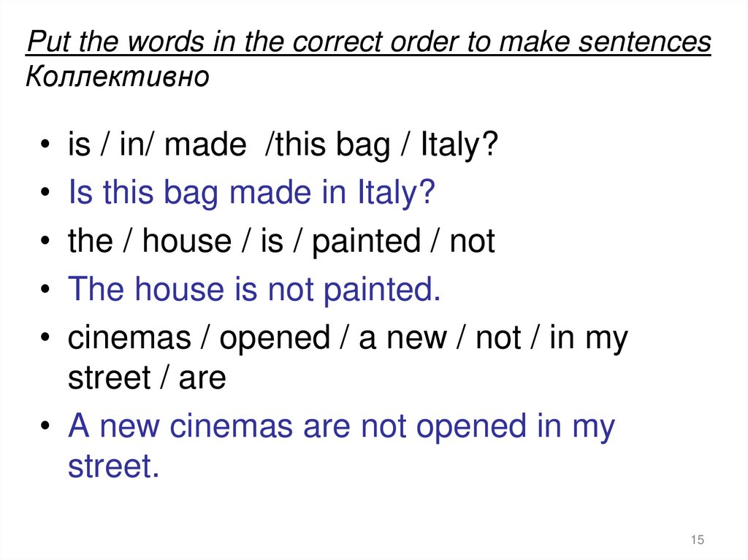The width and height of the screenshot is (748, 560).
Task: Click slide number 15 in the corner
Action: click(x=696, y=540)
